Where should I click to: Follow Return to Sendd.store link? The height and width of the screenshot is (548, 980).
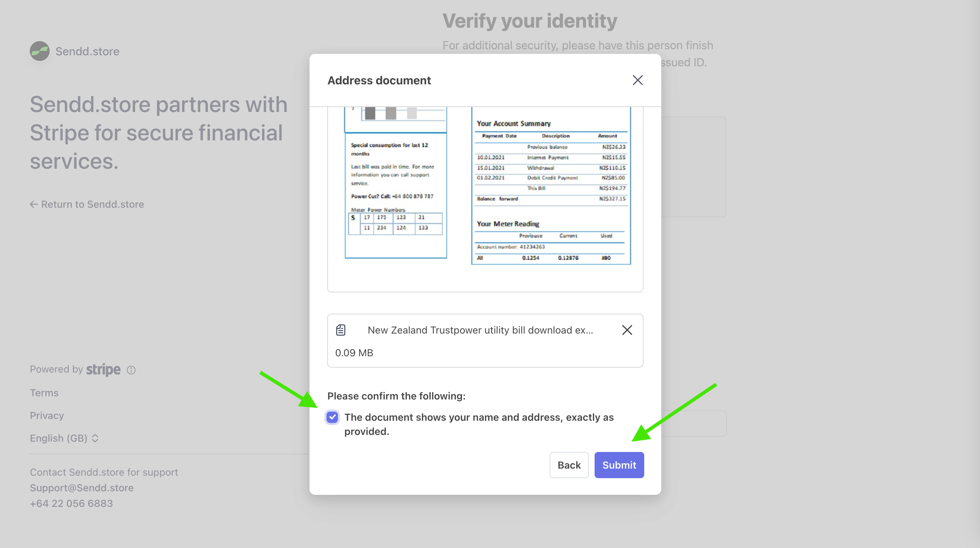click(93, 204)
